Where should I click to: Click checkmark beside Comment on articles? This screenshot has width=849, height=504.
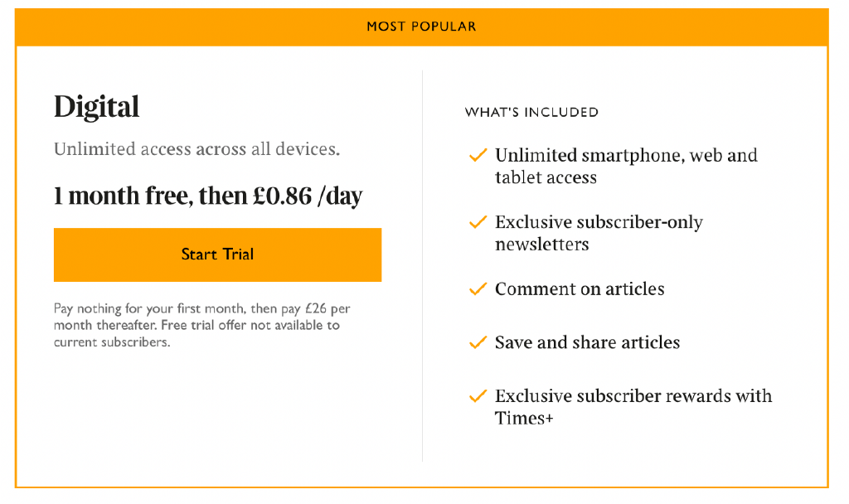[x=478, y=289]
